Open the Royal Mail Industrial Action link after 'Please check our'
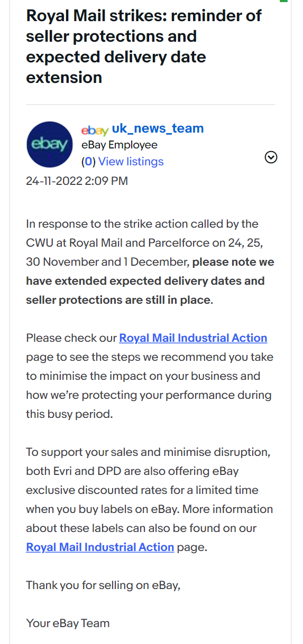 tap(193, 338)
